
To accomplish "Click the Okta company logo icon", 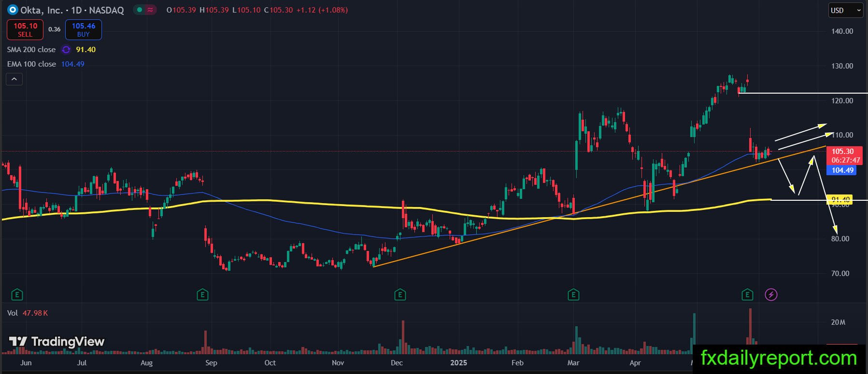I will (x=13, y=10).
